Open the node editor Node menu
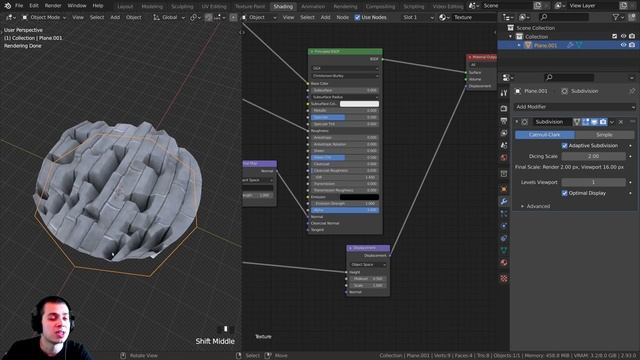This screenshot has width=640, height=360. pyautogui.click(x=342, y=18)
